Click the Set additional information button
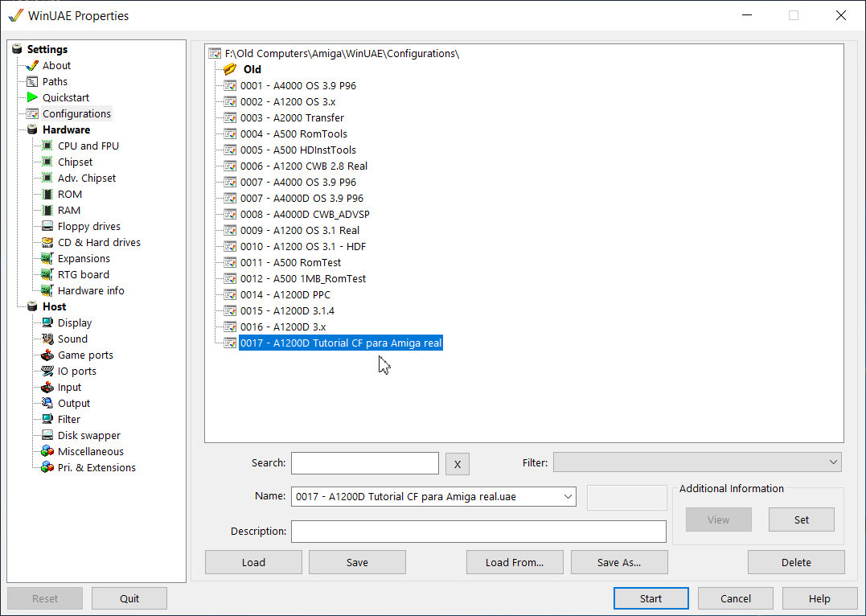The width and height of the screenshot is (866, 616). click(802, 519)
